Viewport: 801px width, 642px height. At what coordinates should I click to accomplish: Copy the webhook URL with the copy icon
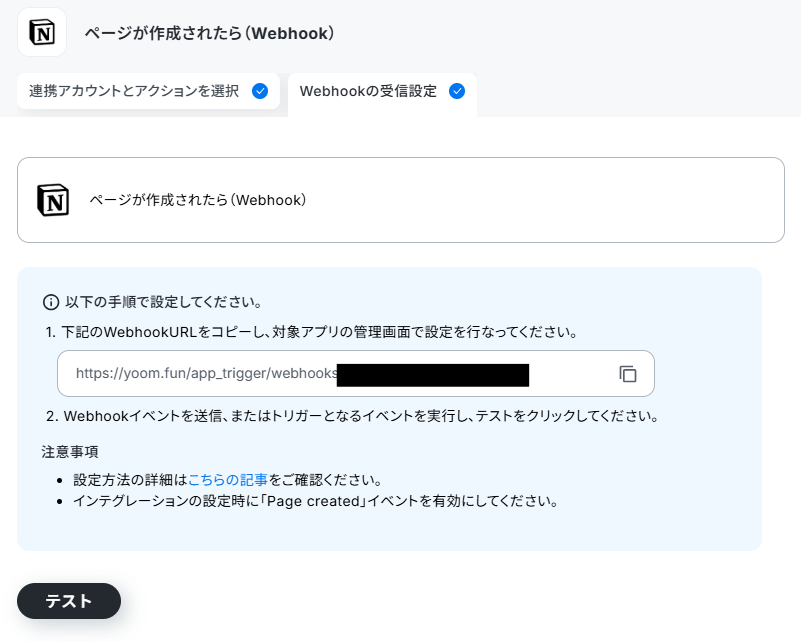tap(628, 374)
